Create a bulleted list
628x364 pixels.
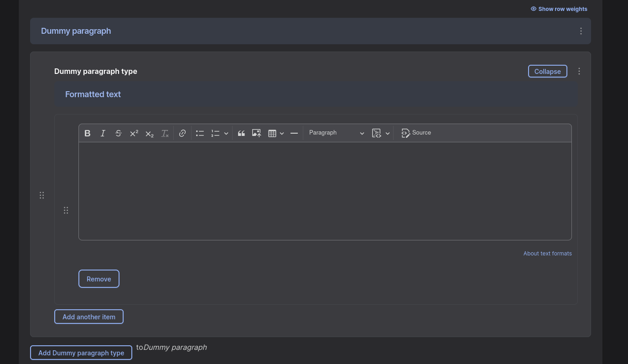click(200, 133)
